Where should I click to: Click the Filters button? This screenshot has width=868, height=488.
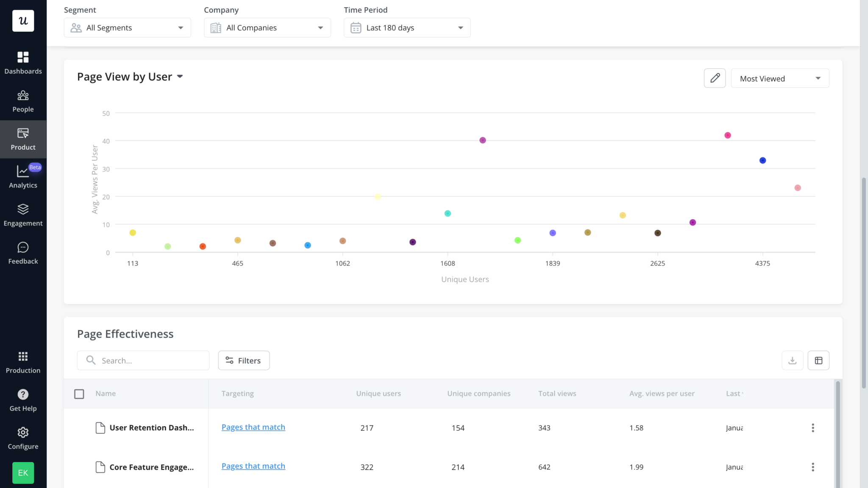pyautogui.click(x=244, y=360)
